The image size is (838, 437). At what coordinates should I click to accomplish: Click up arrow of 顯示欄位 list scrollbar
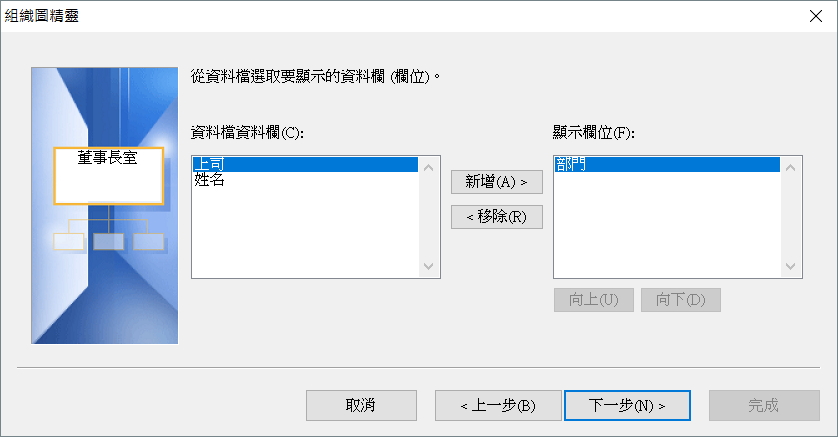click(790, 167)
